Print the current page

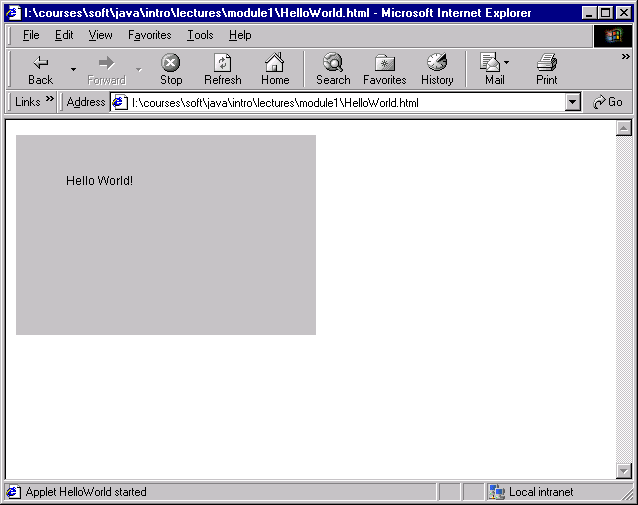[x=546, y=69]
